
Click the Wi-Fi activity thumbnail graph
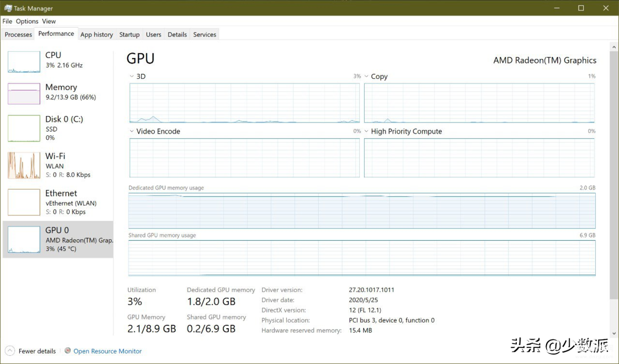click(24, 165)
